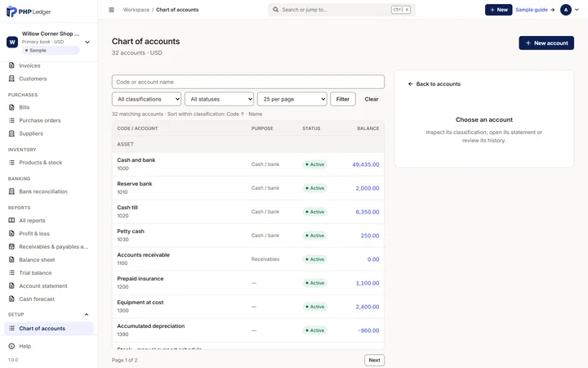
Task: Click Back to accounts link
Action: coord(434,83)
